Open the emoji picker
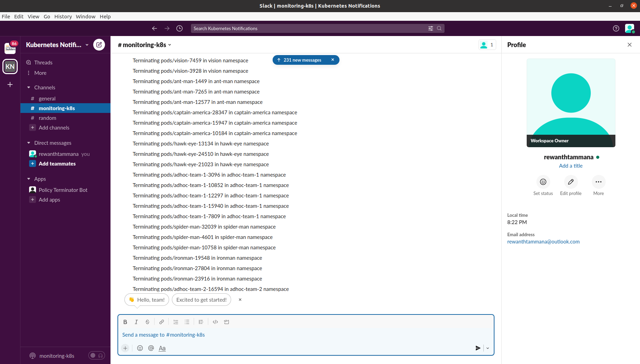This screenshot has height=364, width=640. 140,348
